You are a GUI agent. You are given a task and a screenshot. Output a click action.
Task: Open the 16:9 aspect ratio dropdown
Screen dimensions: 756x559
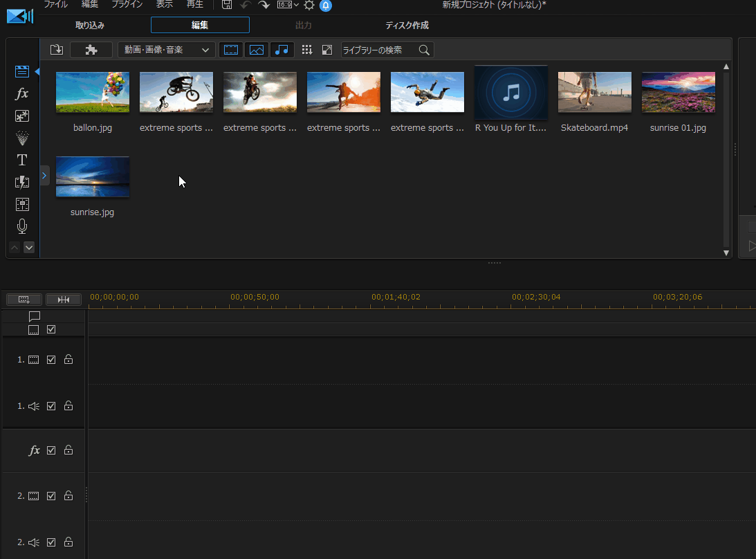coord(288,5)
